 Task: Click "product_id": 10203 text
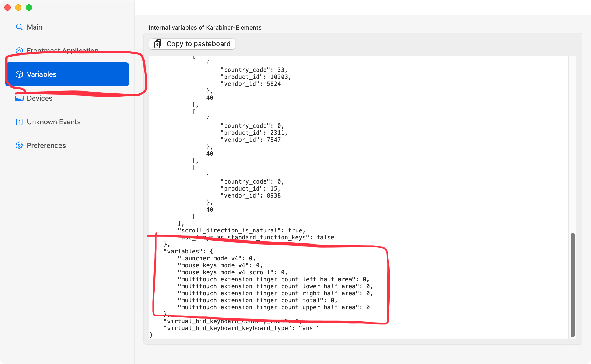point(256,77)
